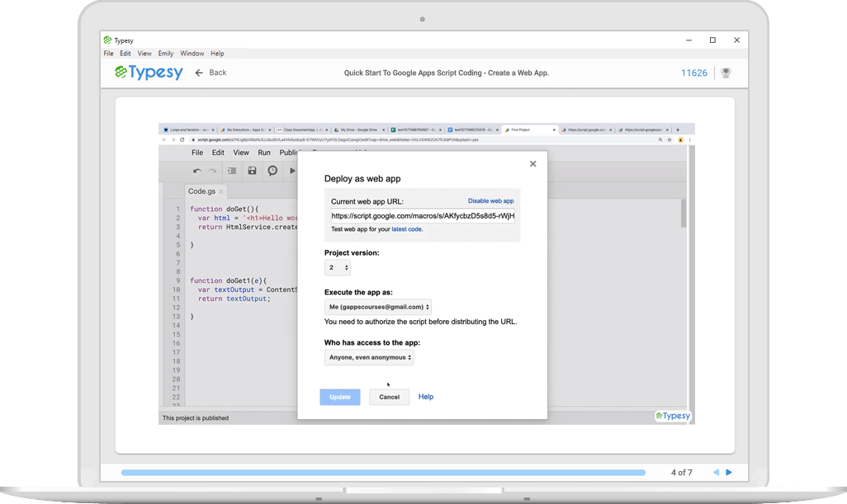Click the browser profile avatar icon
The width and height of the screenshot is (847, 504).
[x=680, y=139]
